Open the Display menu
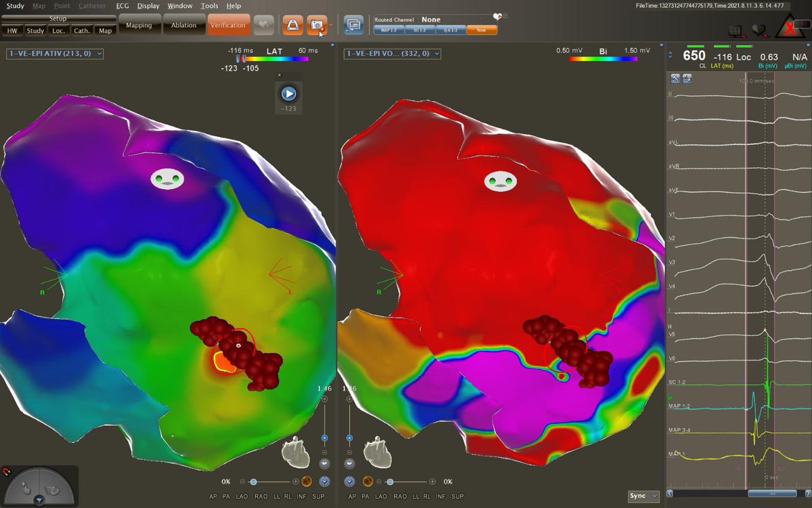The image size is (812, 508). click(148, 5)
